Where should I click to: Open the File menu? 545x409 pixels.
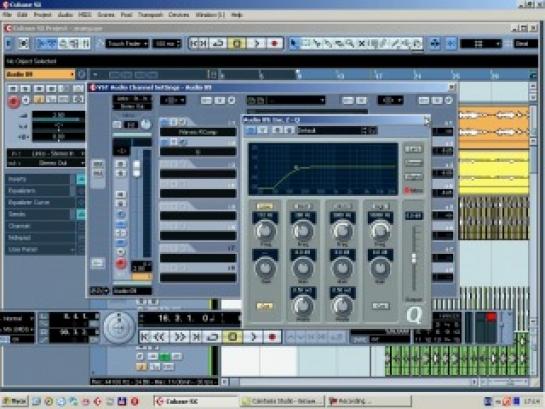click(x=7, y=15)
